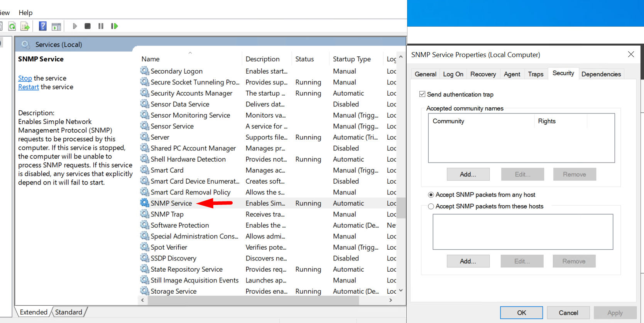Sort services by the Name column header
The width and height of the screenshot is (644, 323).
tap(150, 59)
